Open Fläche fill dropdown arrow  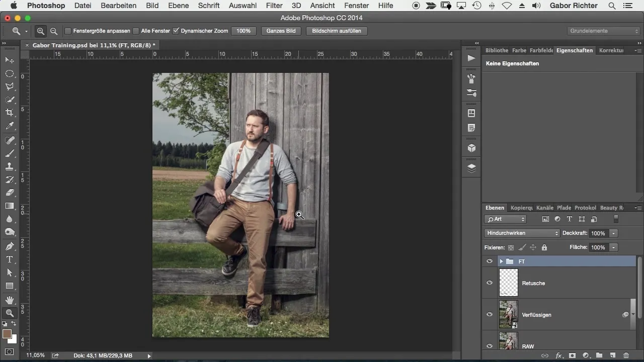click(613, 247)
